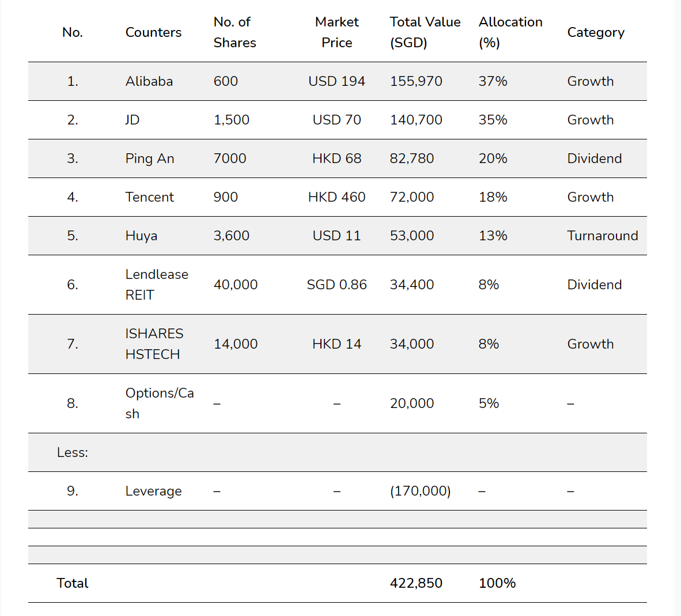Click the JD total value 140,700

[415, 120]
